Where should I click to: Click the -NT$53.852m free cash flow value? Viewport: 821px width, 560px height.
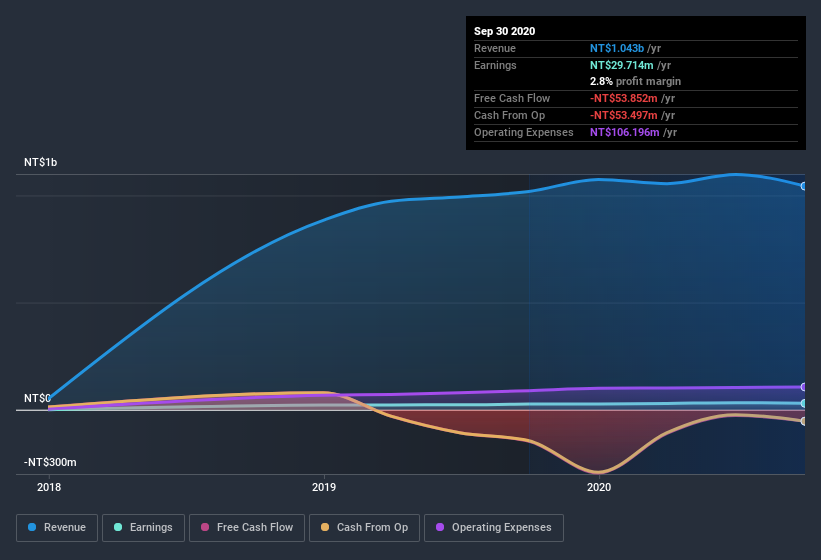click(624, 98)
